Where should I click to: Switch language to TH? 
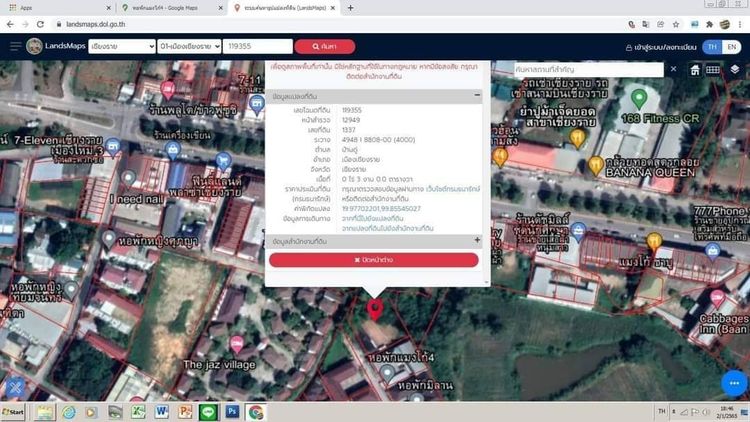712,46
